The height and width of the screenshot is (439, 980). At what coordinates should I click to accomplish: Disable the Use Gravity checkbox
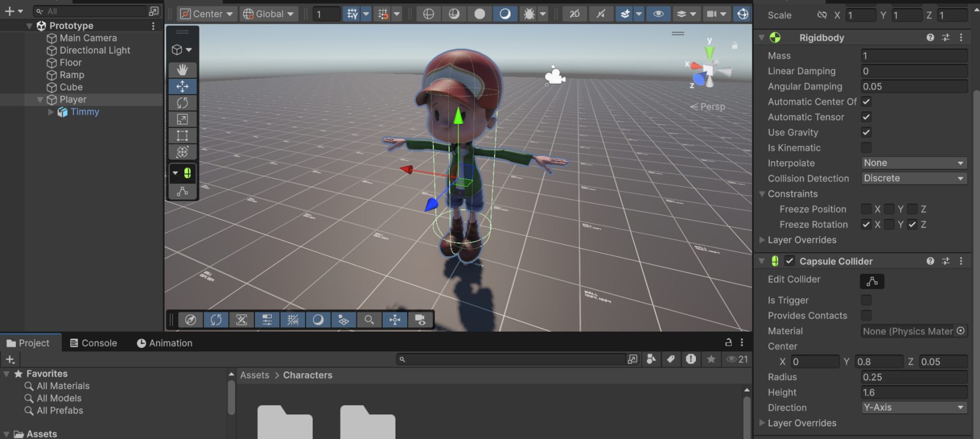tap(866, 133)
